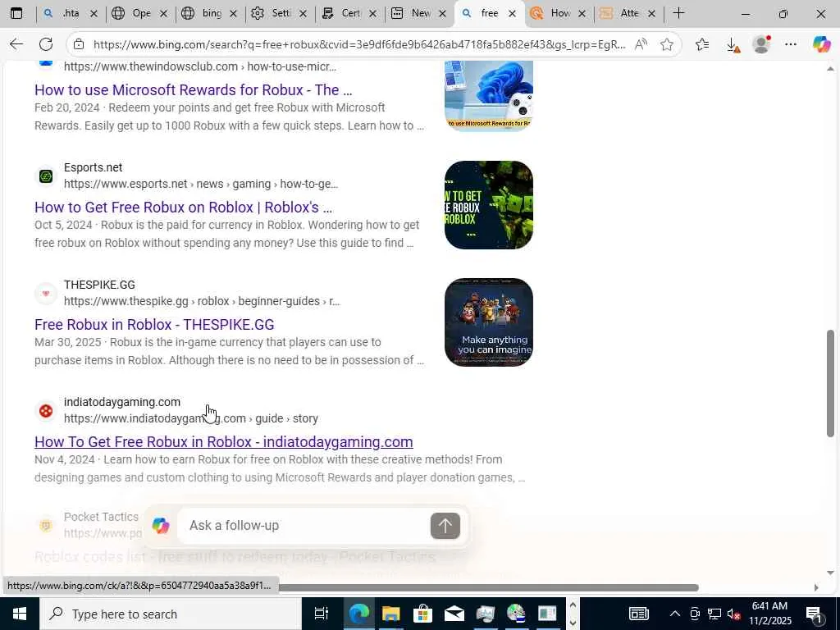The height and width of the screenshot is (630, 840).
Task: Open Task View on taskbar
Action: coord(321,614)
